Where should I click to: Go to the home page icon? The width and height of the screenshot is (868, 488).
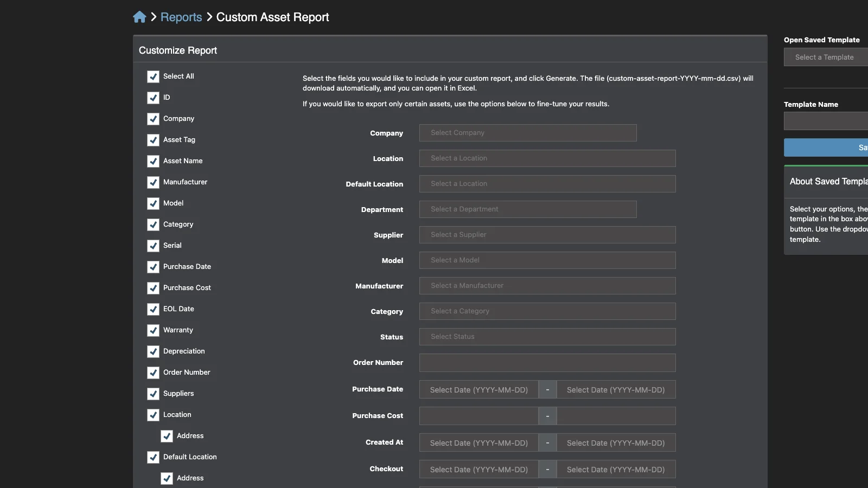point(139,17)
